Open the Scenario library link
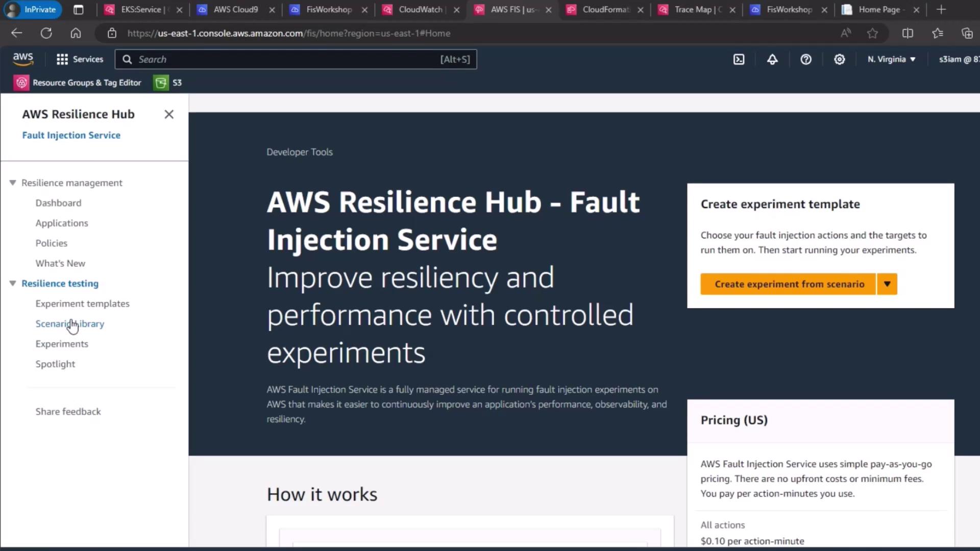 pos(70,323)
